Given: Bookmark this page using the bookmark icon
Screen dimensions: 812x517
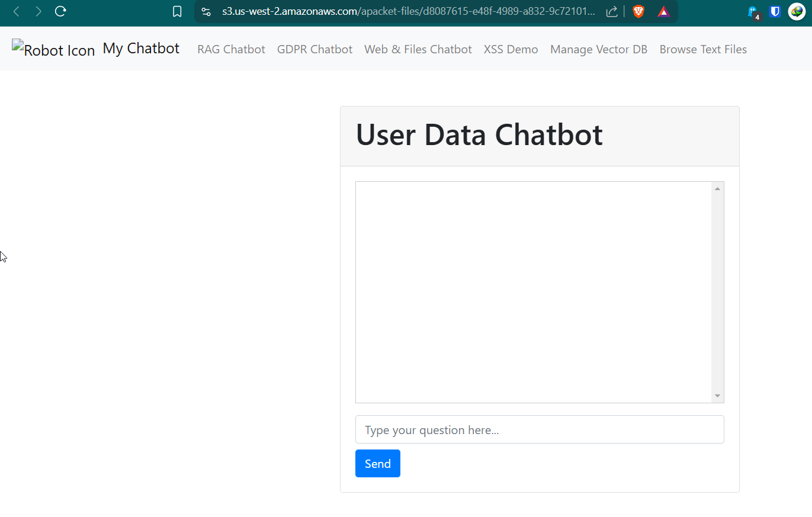Looking at the screenshot, I should (176, 12).
